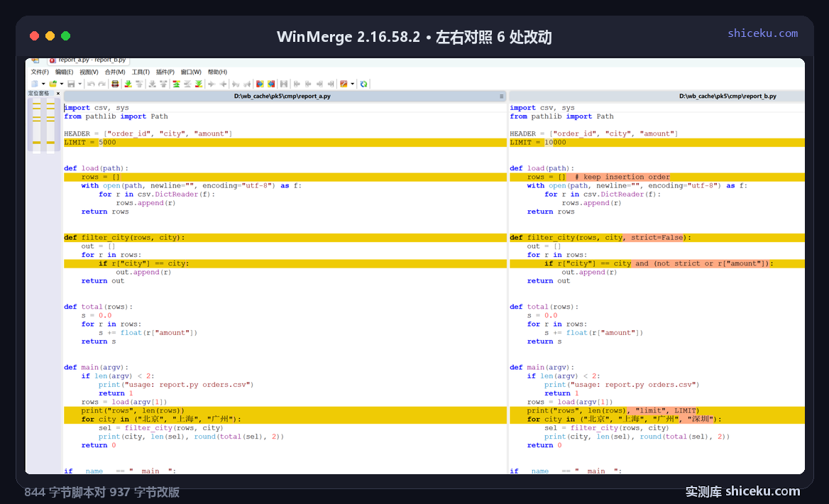Click right 'def total(rows):' line
This screenshot has height=504, width=829.
coord(544,307)
